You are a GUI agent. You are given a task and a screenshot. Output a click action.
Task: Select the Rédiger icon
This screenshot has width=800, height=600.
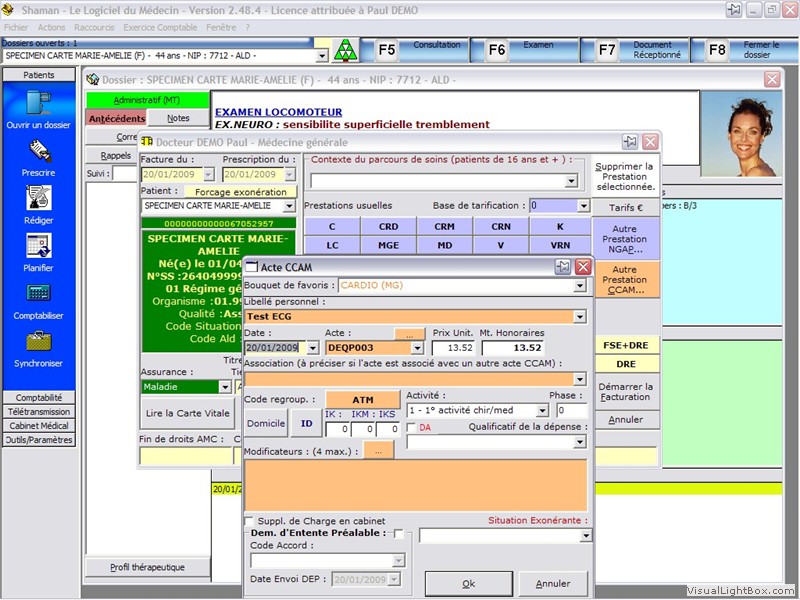[39, 198]
